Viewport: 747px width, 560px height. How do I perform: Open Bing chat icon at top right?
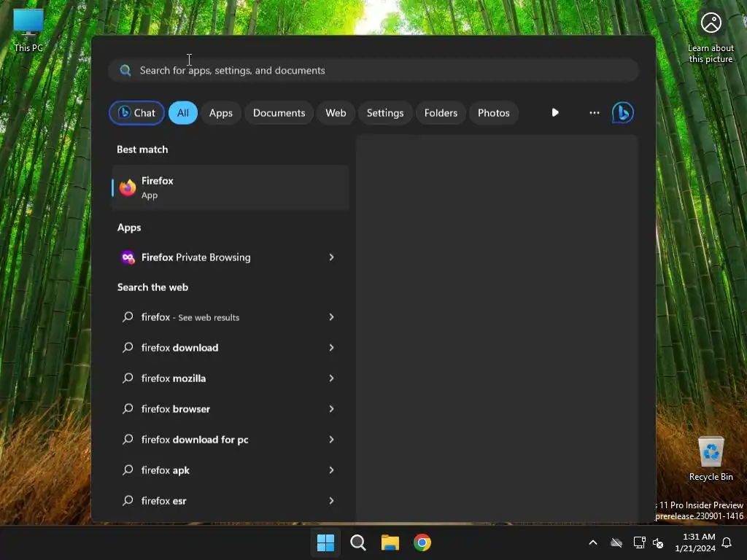(623, 113)
